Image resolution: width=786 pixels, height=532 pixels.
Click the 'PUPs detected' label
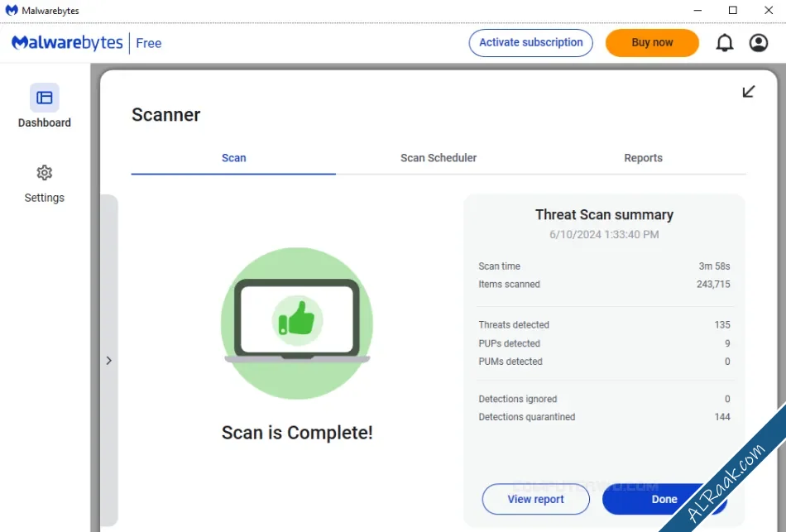click(x=509, y=343)
